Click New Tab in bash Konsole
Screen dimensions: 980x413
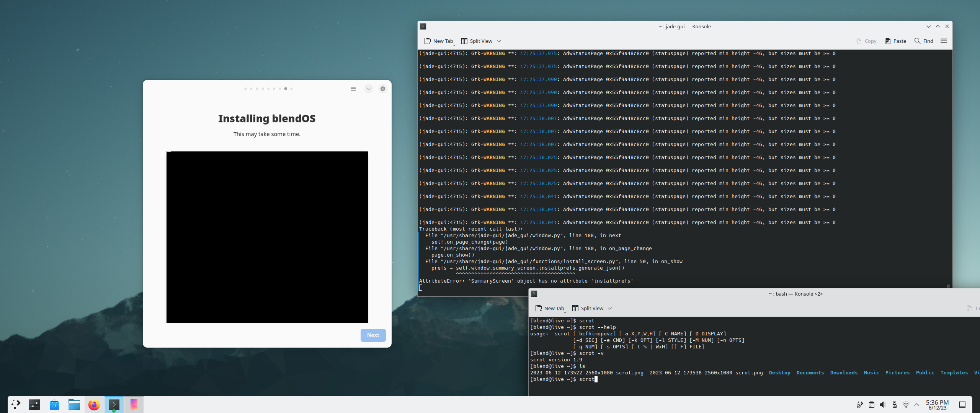coord(550,308)
